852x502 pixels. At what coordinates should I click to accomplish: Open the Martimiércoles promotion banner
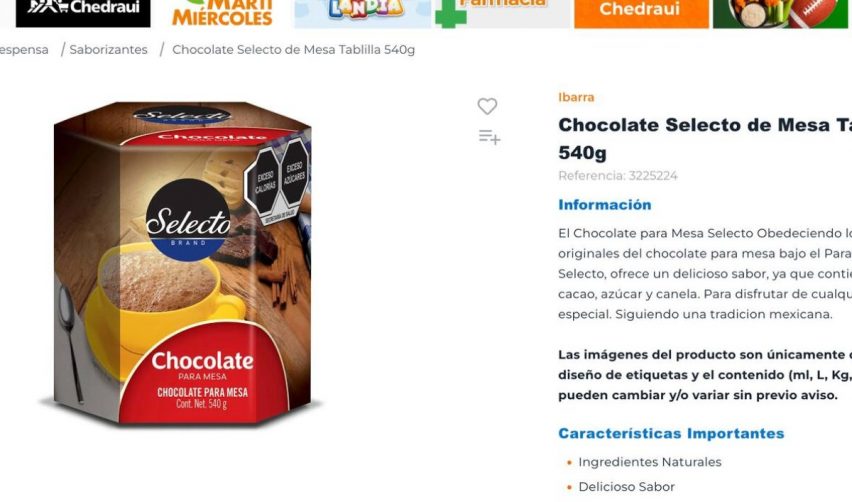click(x=222, y=14)
